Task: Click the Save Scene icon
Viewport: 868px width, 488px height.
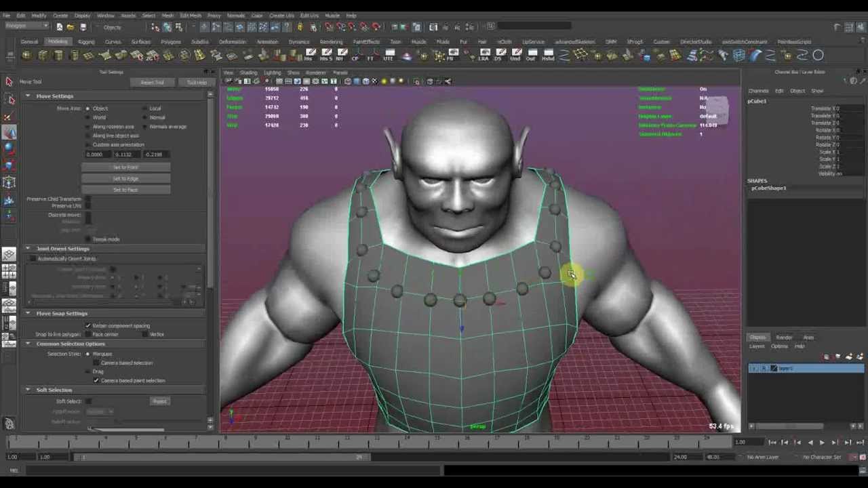Action: [x=83, y=26]
